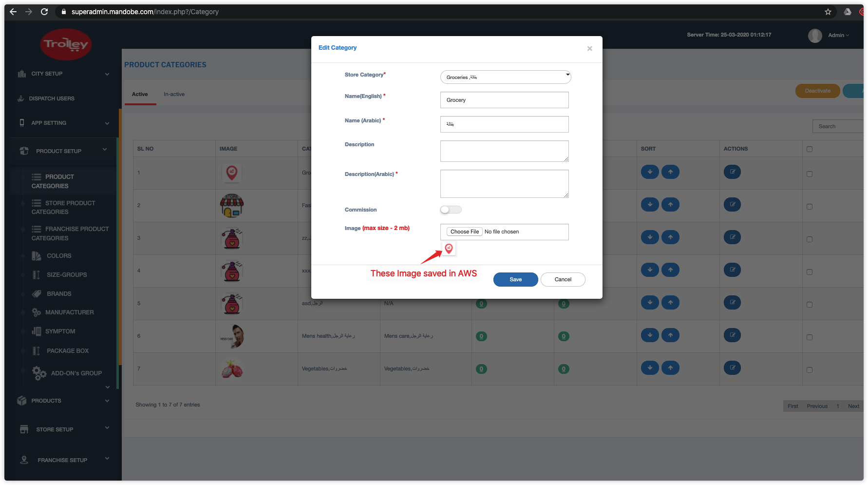The width and height of the screenshot is (868, 485).
Task: Click the browser back arrow
Action: [13, 12]
